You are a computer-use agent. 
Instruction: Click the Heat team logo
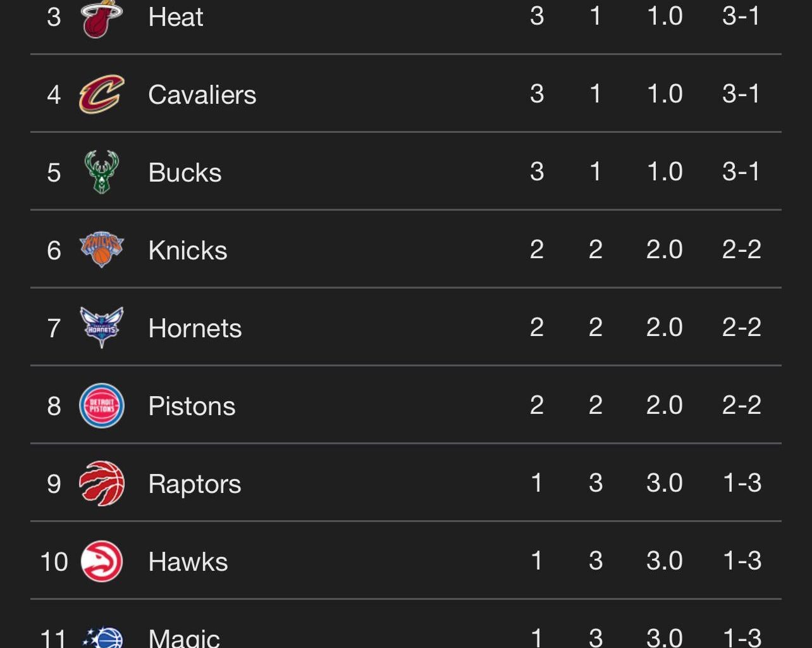coord(100,16)
